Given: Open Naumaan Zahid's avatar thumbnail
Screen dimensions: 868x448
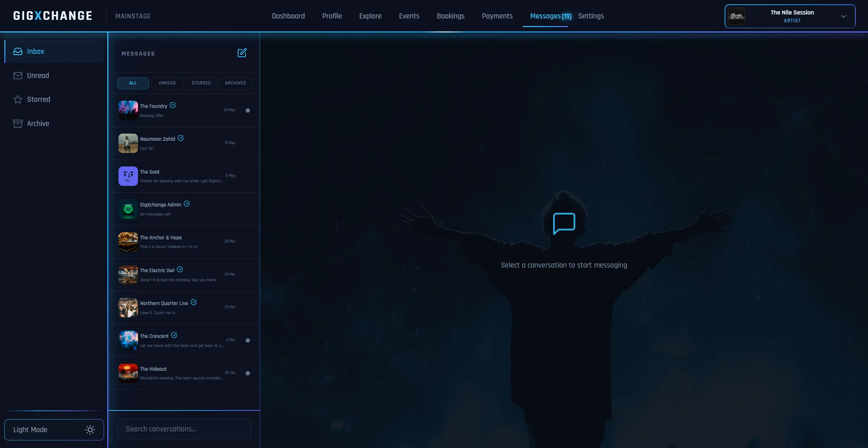Looking at the screenshot, I should tap(128, 143).
